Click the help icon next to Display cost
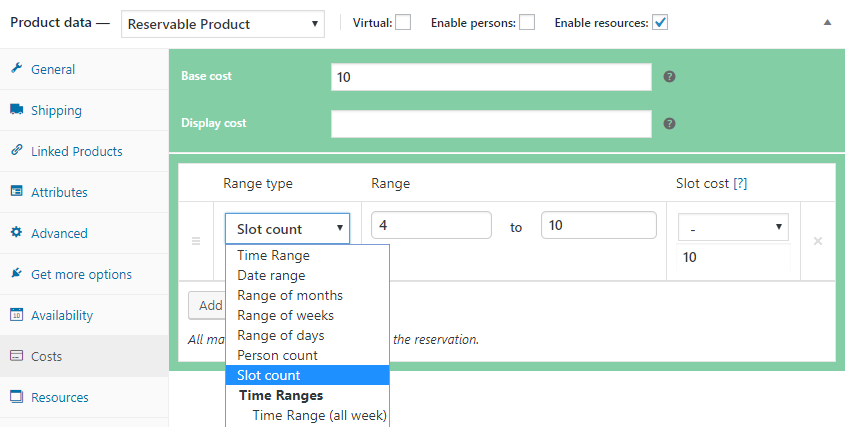The image size is (845, 427). pyautogui.click(x=669, y=124)
